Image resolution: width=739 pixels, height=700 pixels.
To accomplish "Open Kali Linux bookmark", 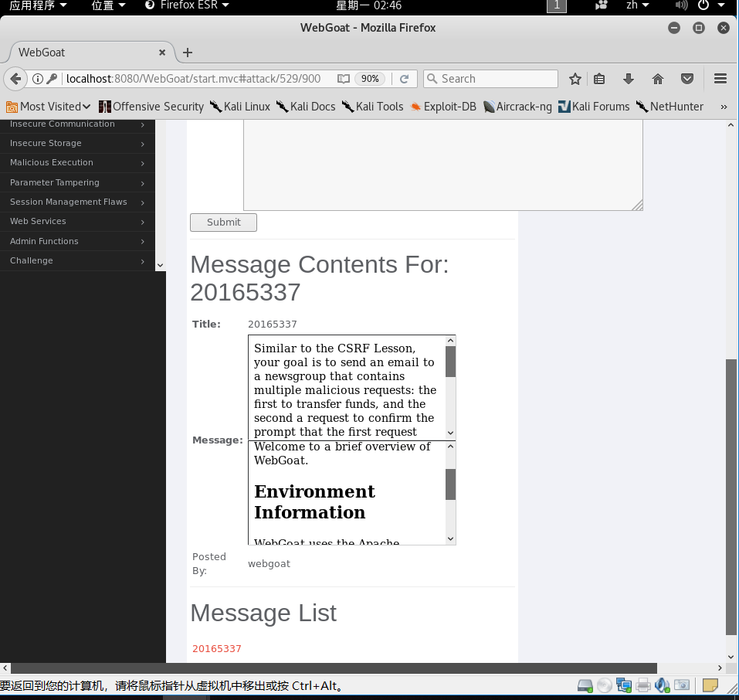I will click(x=240, y=107).
